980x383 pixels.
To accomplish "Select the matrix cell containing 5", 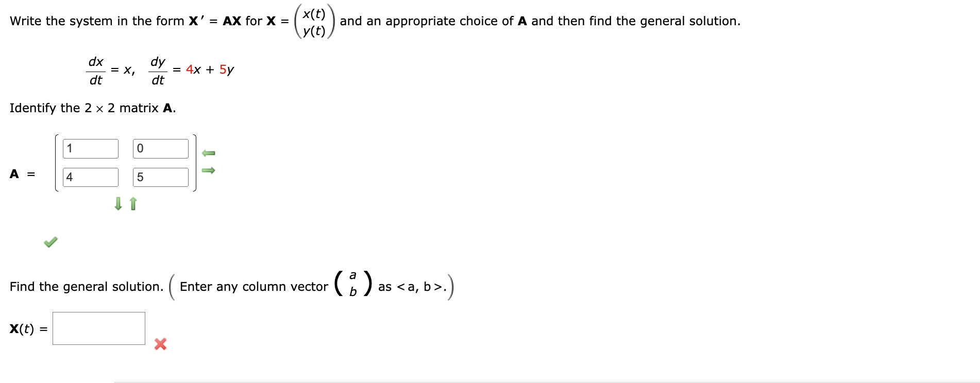I will (x=160, y=177).
